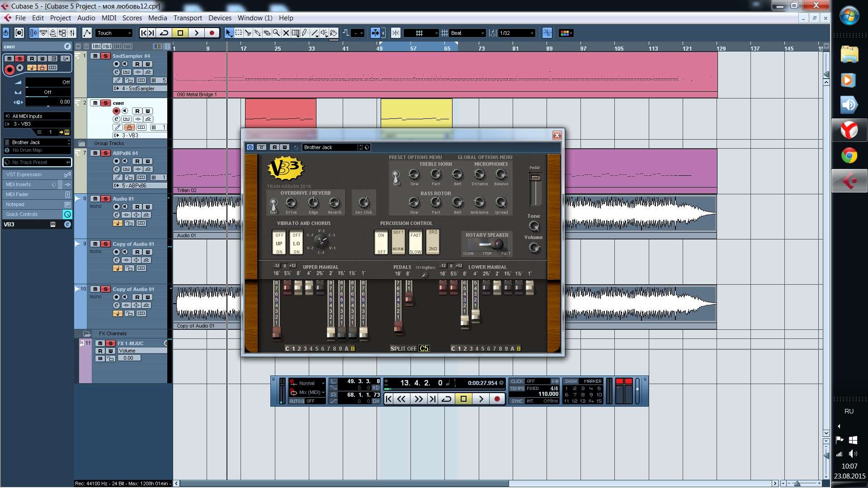Image resolution: width=868 pixels, height=488 pixels.
Task: Select the Play speaker tool
Action: [324, 33]
